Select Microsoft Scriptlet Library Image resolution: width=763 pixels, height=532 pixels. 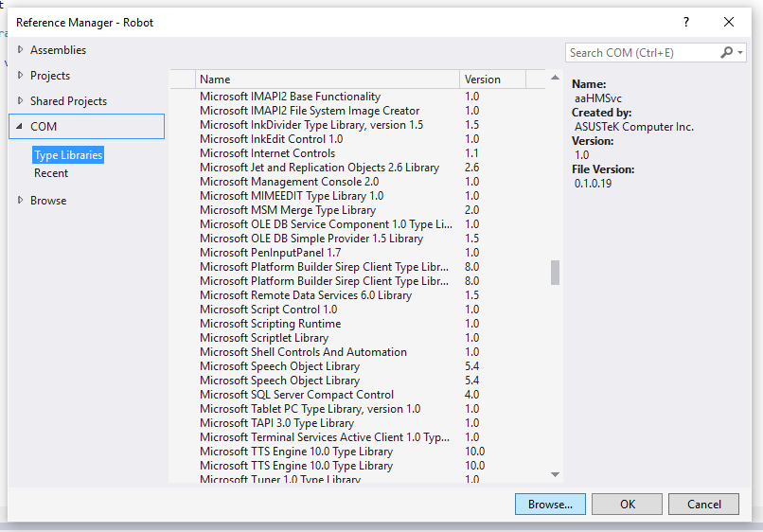pyautogui.click(x=358, y=338)
